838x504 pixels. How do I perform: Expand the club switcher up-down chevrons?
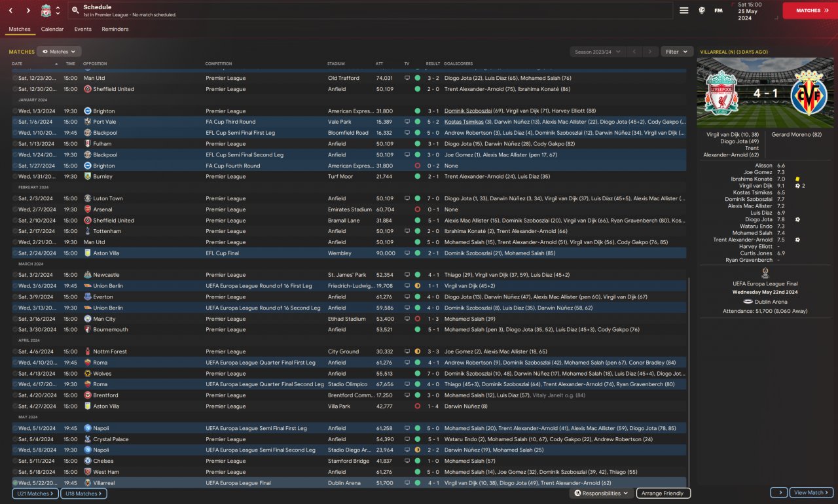[x=58, y=10]
